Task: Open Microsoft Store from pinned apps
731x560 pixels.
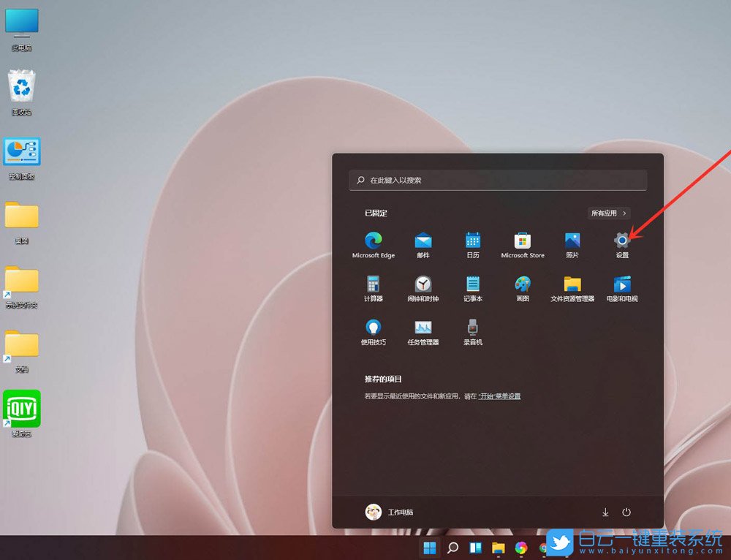Action: coord(522,241)
